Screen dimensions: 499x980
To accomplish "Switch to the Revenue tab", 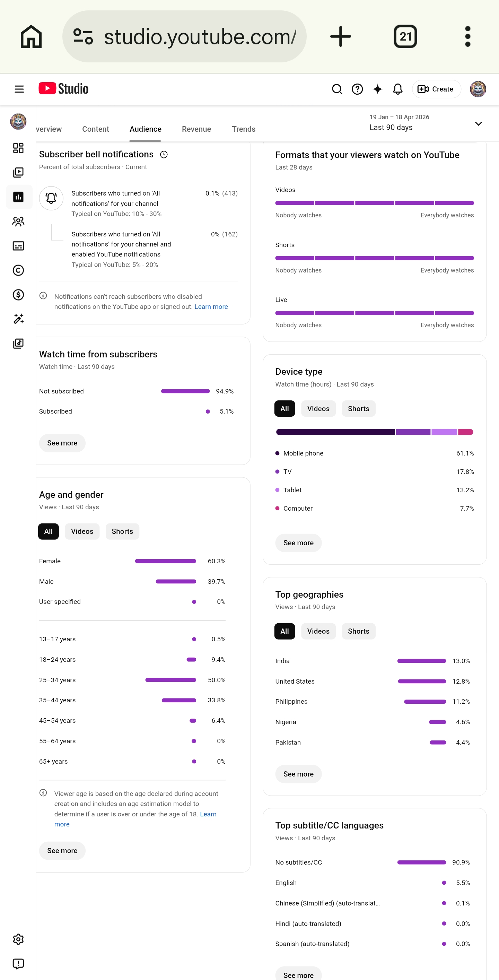I will [x=196, y=129].
